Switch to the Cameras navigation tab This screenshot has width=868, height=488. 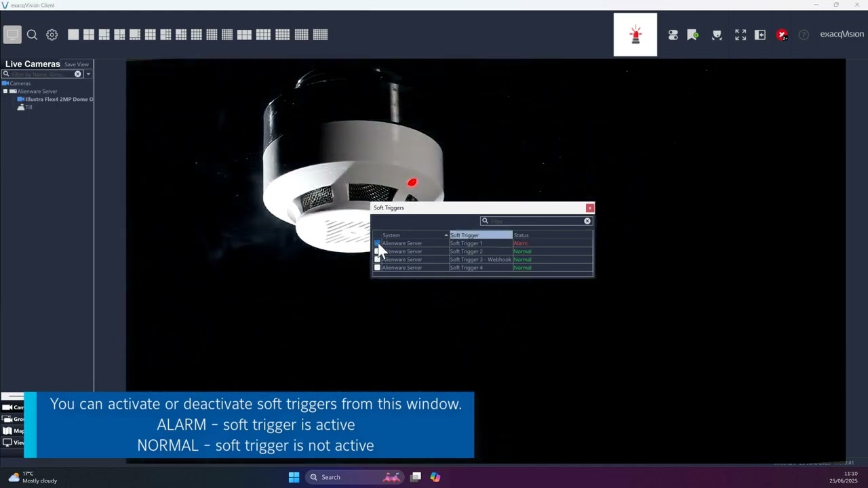pos(13,407)
